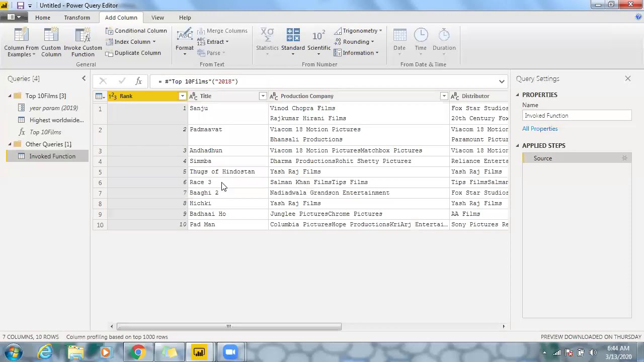The width and height of the screenshot is (644, 362).
Task: Click the scroll right arrow
Action: click(504, 327)
